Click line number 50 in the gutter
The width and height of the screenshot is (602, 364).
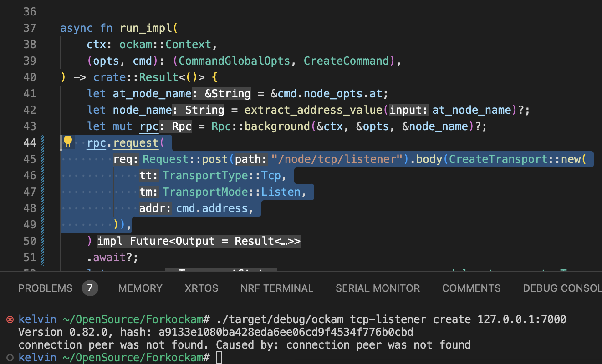(x=29, y=241)
